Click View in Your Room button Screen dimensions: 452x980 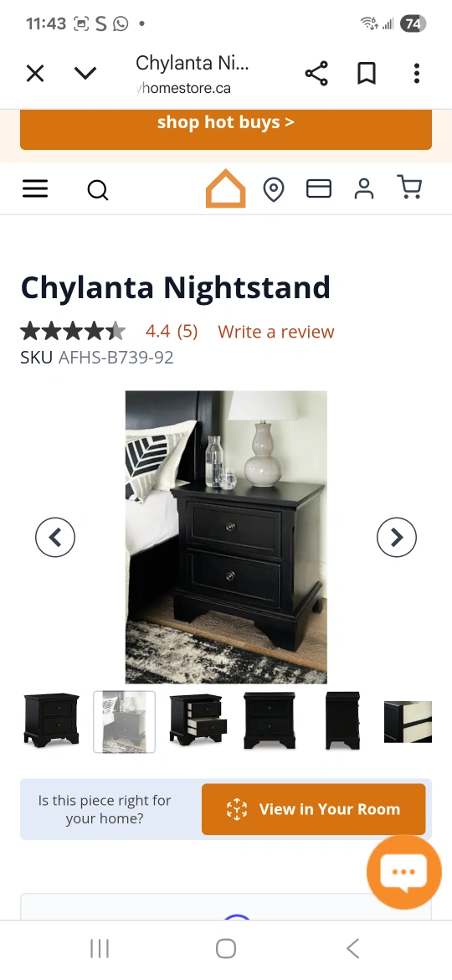pos(313,809)
